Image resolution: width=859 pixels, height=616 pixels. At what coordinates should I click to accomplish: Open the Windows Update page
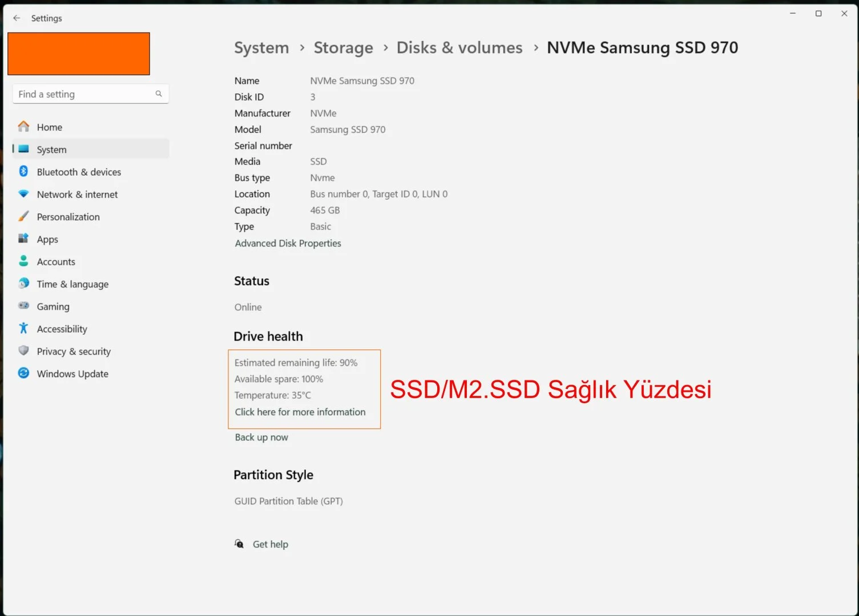(x=91, y=374)
